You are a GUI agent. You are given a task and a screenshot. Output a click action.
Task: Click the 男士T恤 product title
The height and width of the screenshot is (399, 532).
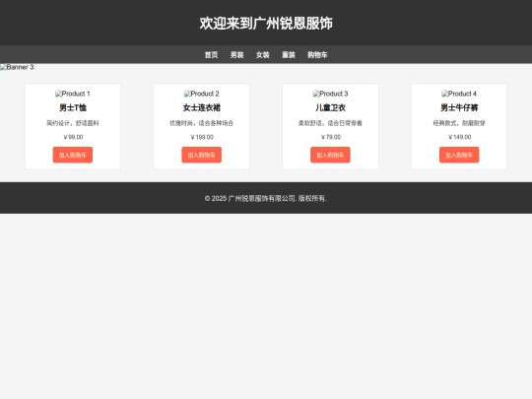tap(73, 108)
